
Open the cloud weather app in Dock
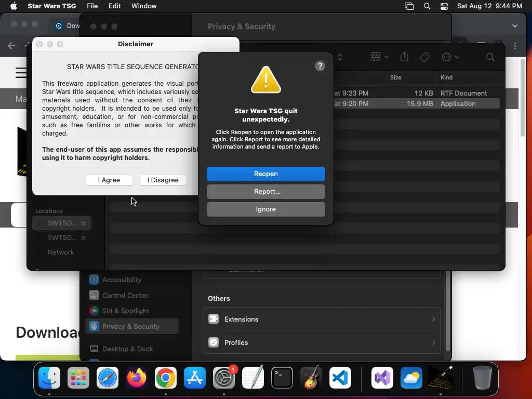pos(411,378)
